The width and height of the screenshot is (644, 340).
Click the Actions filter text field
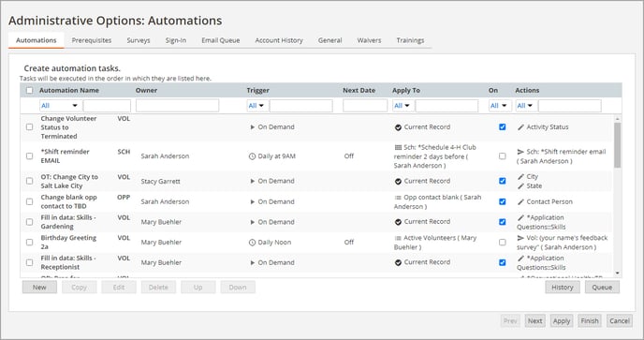pyautogui.click(x=570, y=106)
